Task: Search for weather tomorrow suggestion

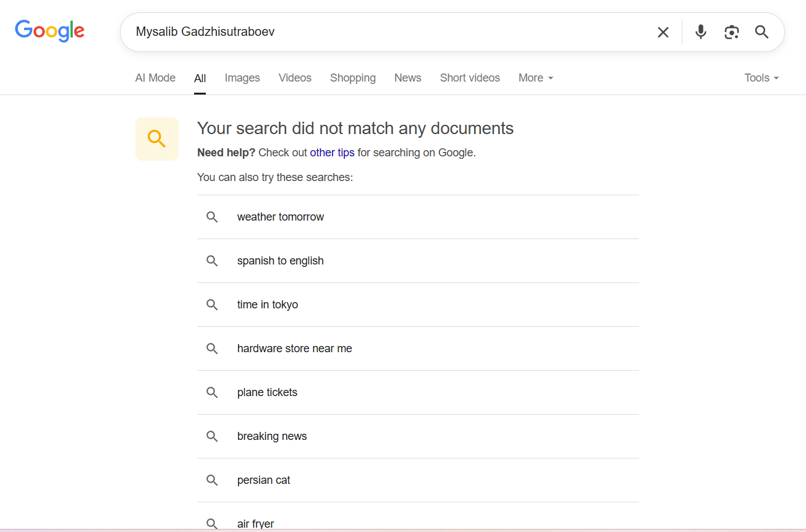Action: tap(418, 217)
